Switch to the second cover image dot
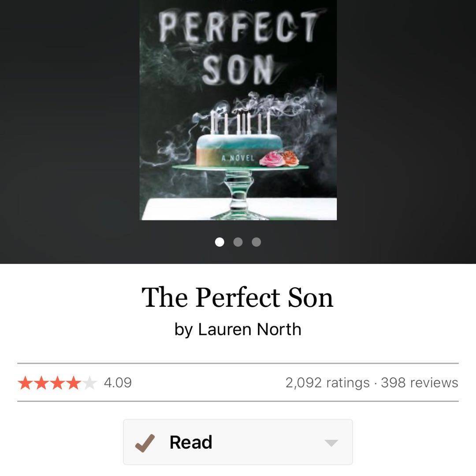Image resolution: width=476 pixels, height=476 pixels. pos(238,242)
